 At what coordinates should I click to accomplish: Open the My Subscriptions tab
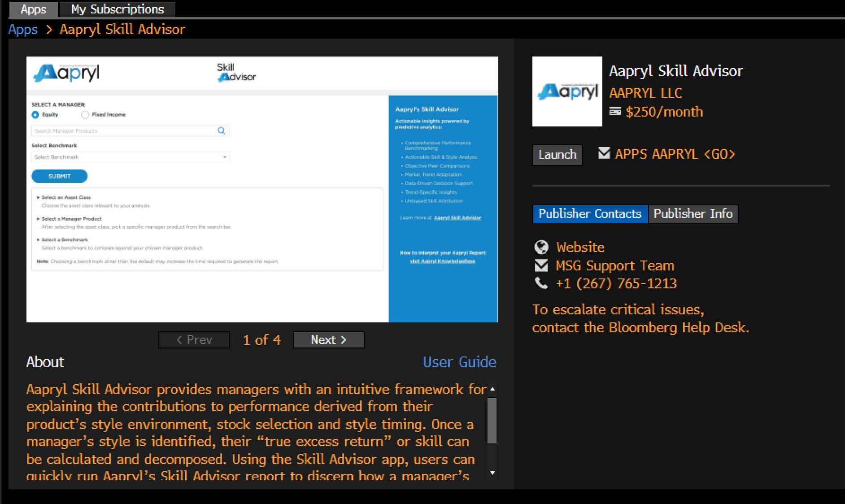(x=118, y=9)
